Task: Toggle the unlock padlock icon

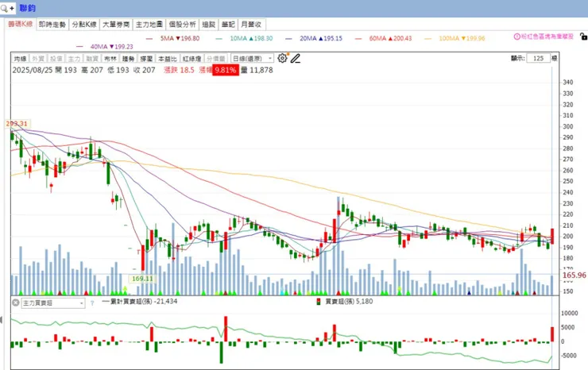Action: tap(583, 37)
